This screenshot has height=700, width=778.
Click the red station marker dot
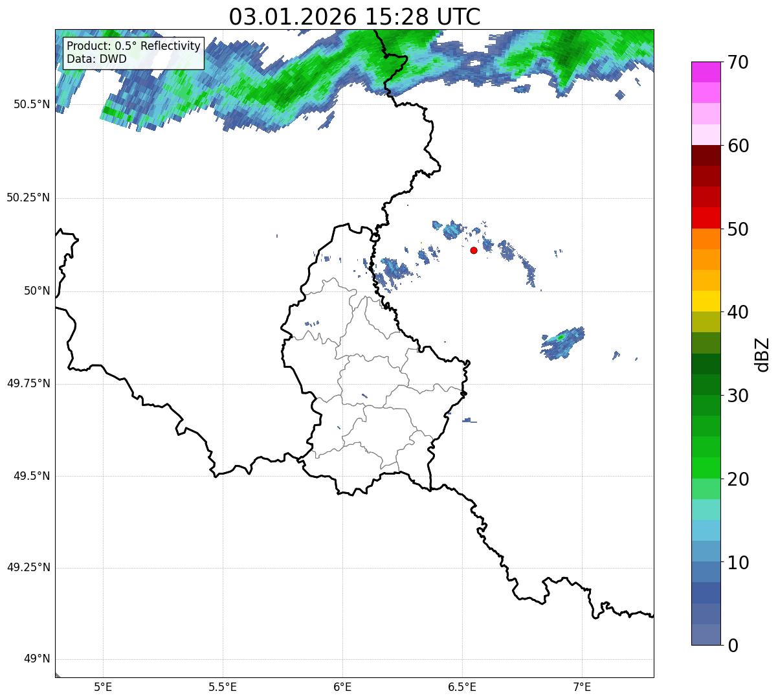tap(474, 250)
